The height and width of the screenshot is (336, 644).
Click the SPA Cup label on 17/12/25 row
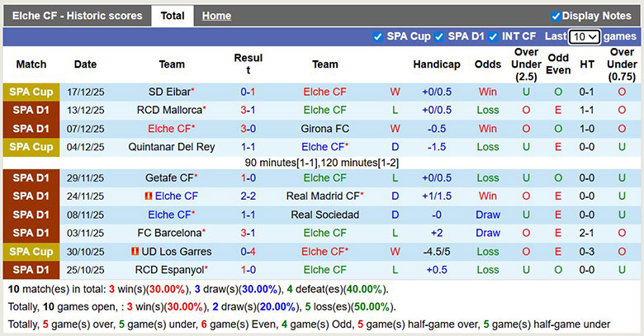31,92
